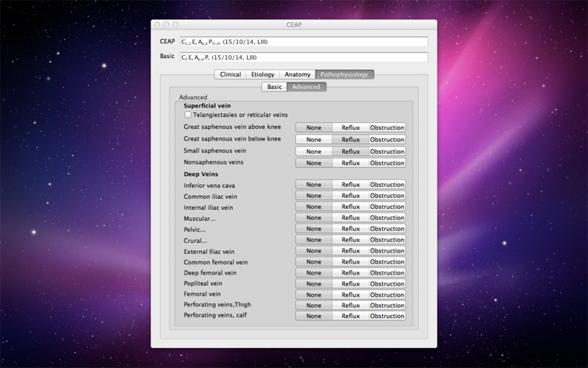Mark Perforating veins, calf as Reflux

(351, 316)
